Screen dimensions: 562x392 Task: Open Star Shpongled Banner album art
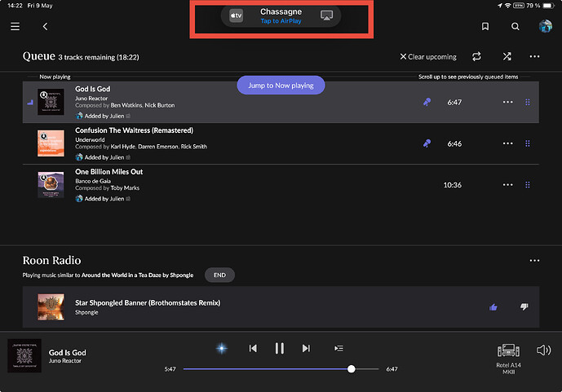tap(51, 307)
